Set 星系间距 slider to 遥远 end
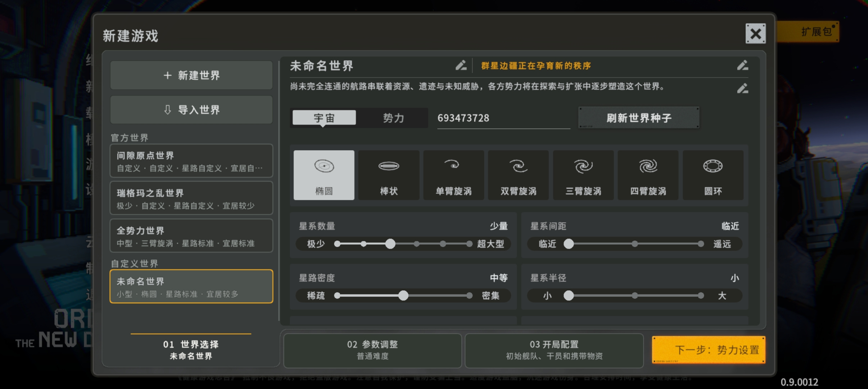 tap(701, 244)
